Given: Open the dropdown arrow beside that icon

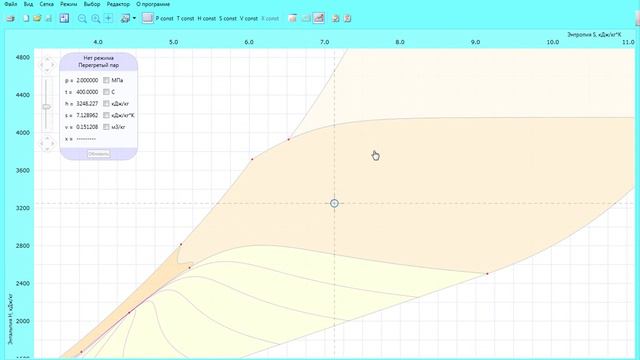Looking at the screenshot, I should [134, 18].
